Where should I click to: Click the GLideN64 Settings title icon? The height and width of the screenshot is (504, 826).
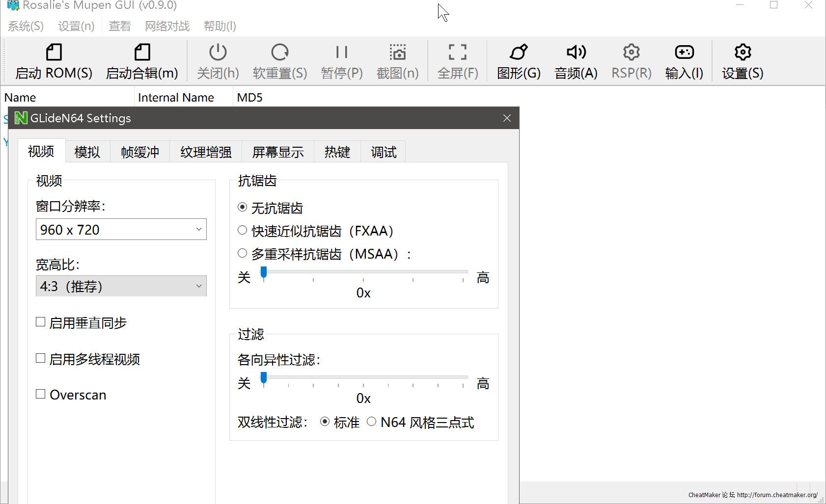[x=21, y=118]
